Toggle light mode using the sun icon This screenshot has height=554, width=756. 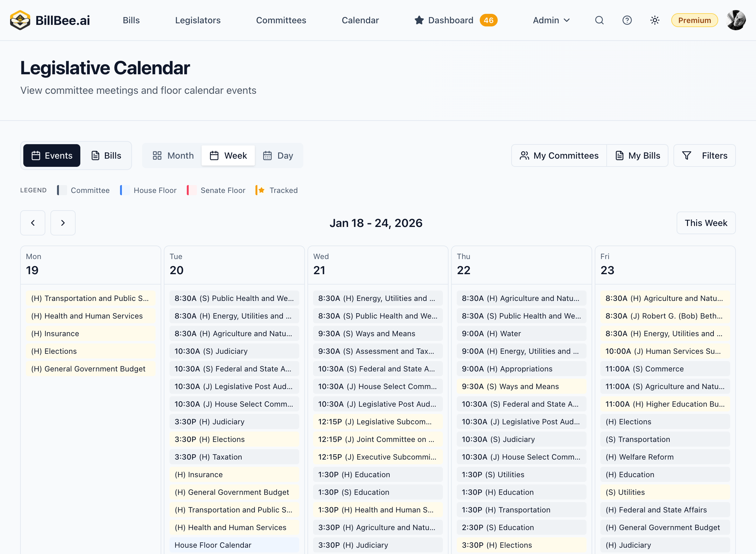click(654, 20)
